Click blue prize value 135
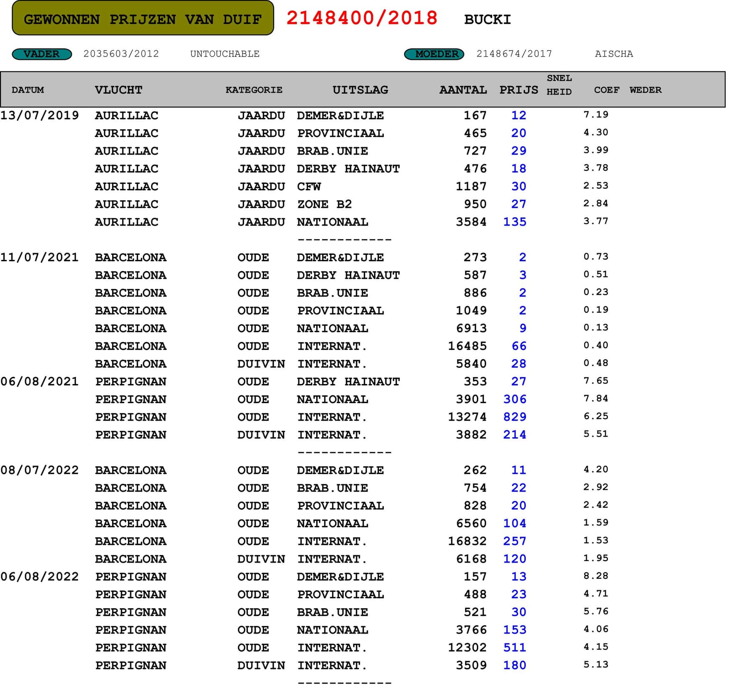This screenshot has width=731, height=700. [514, 222]
